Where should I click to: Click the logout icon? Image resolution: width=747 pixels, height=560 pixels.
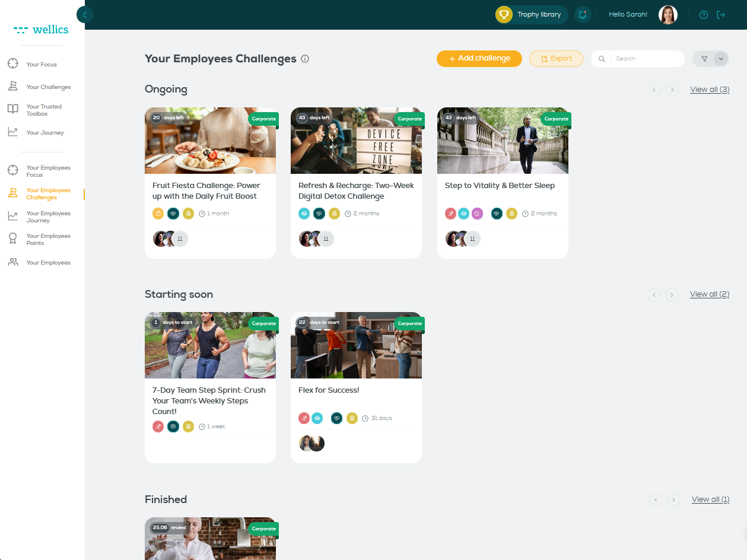pyautogui.click(x=722, y=14)
